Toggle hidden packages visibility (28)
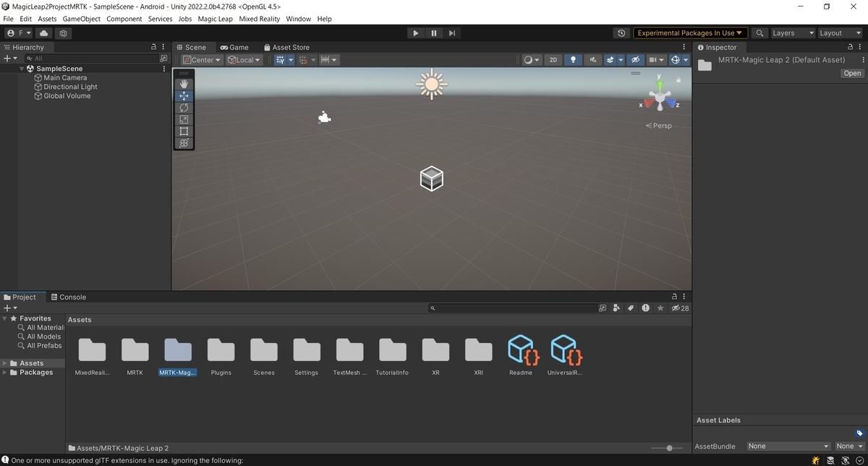The height and width of the screenshot is (466, 868). coord(680,308)
